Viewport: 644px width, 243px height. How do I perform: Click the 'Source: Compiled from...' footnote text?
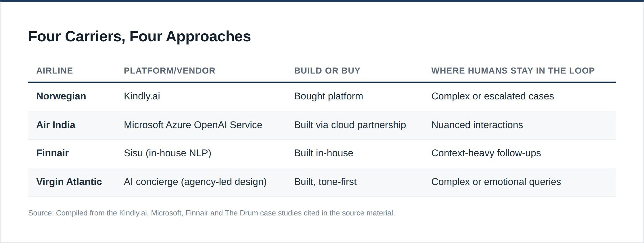click(212, 213)
